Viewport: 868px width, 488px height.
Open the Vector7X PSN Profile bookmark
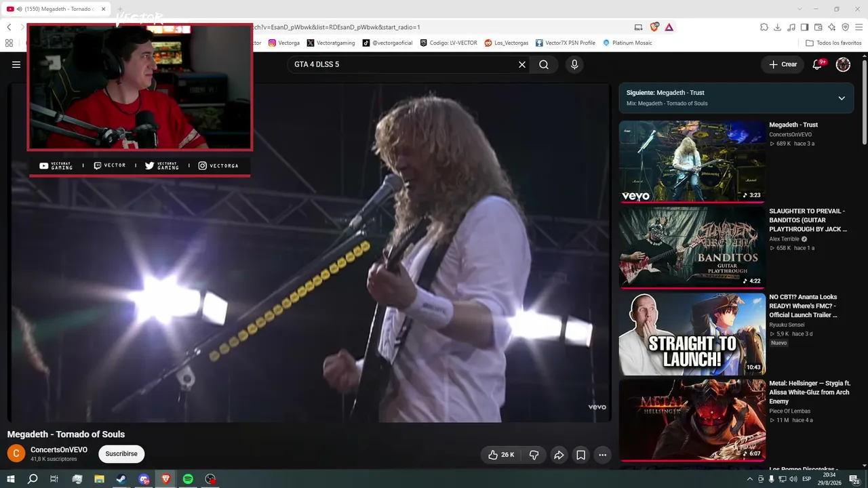[x=566, y=43]
